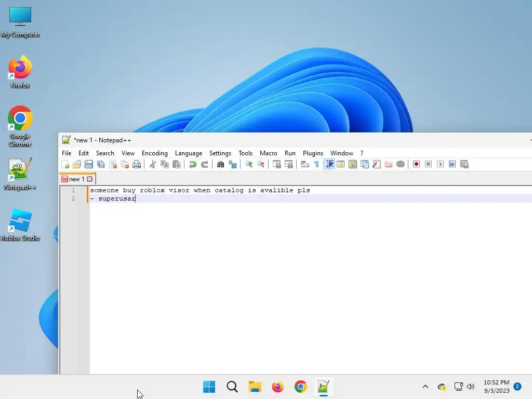Open the Windows Start menu

(x=209, y=387)
